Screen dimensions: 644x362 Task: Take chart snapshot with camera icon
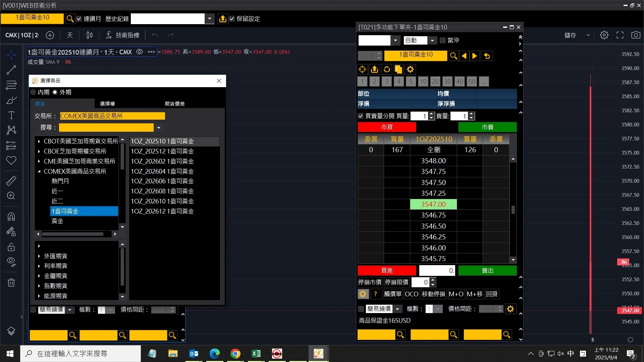pyautogui.click(x=636, y=35)
